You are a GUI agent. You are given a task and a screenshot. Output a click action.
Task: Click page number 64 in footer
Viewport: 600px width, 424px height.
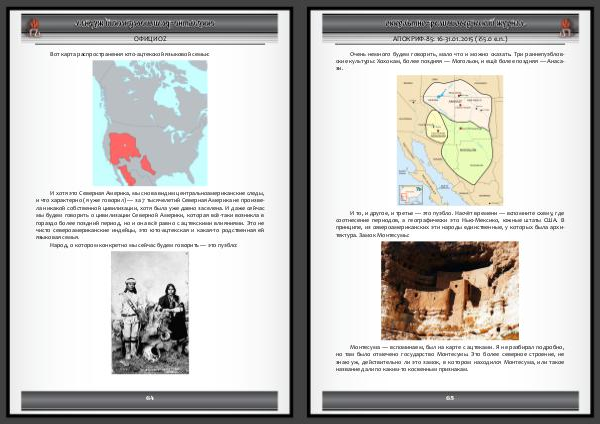(x=150, y=398)
